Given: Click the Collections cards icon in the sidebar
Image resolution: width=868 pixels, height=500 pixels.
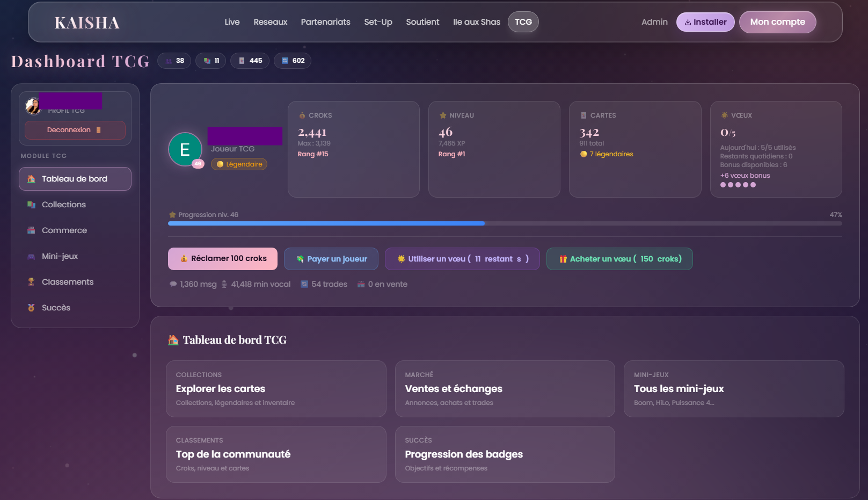Looking at the screenshot, I should point(31,205).
